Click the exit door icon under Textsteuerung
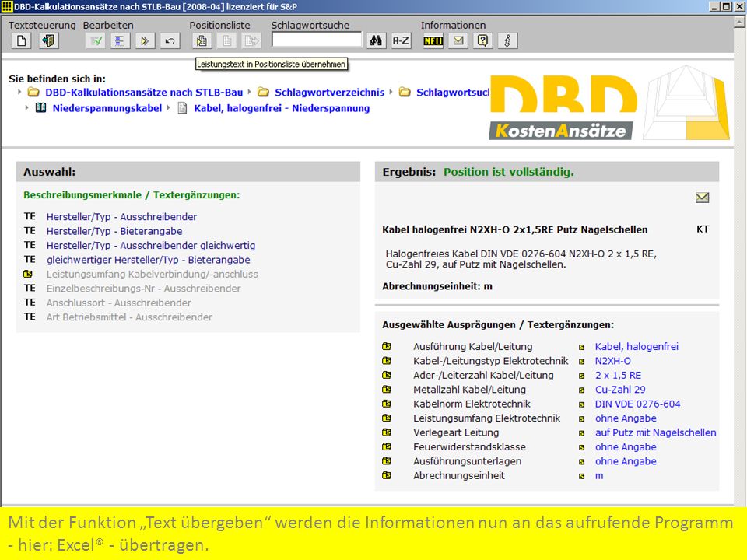 (x=48, y=41)
